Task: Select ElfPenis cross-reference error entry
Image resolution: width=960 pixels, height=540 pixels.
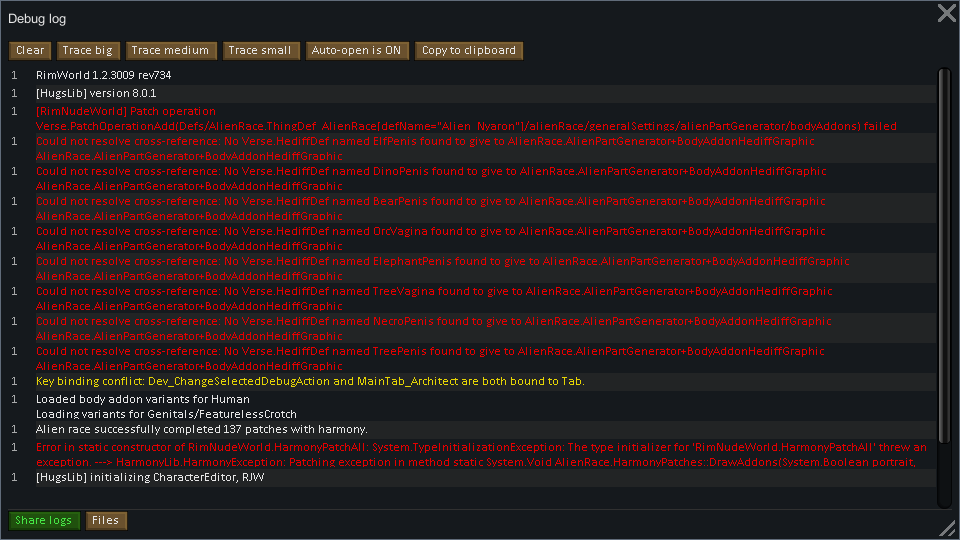Action: (x=471, y=148)
